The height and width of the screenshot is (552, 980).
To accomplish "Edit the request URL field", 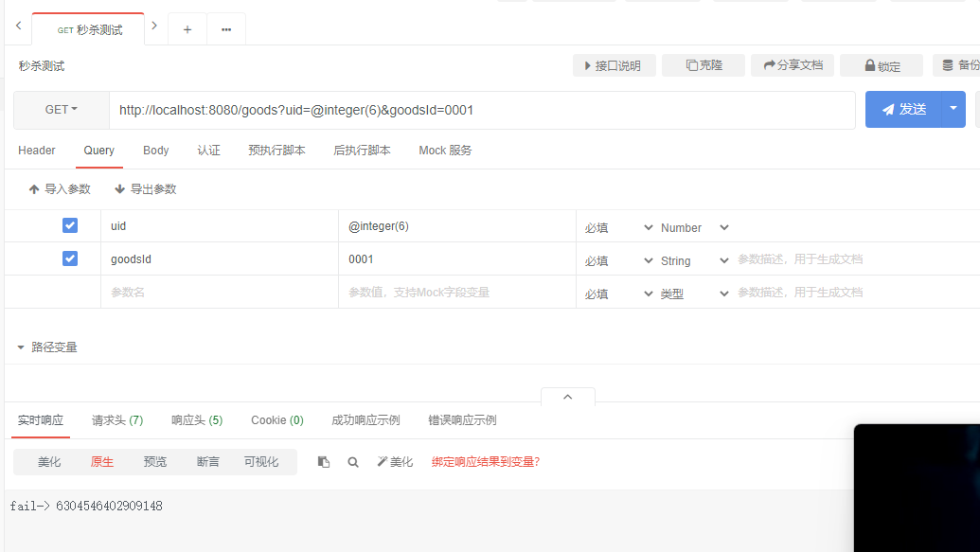I will (482, 110).
